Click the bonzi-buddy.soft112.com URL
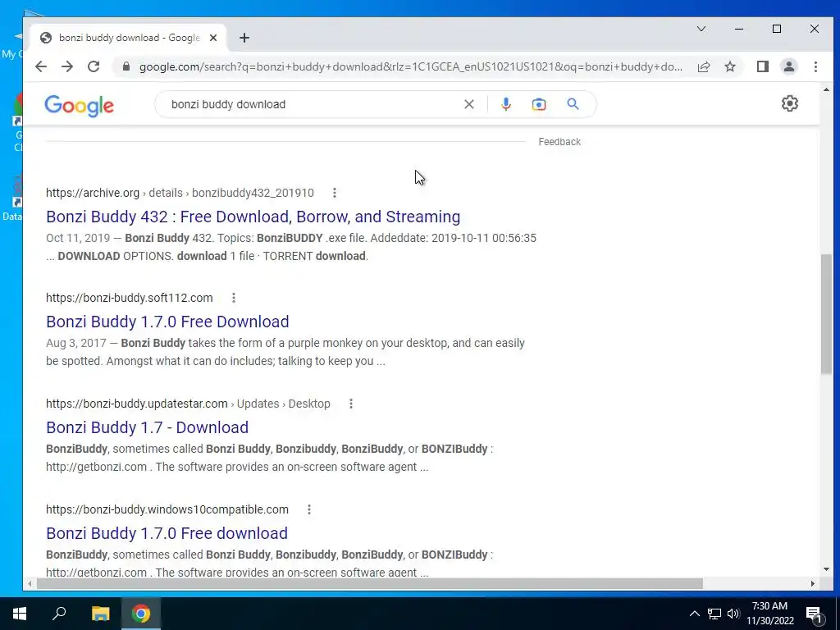This screenshot has width=840, height=630. pyautogui.click(x=129, y=298)
